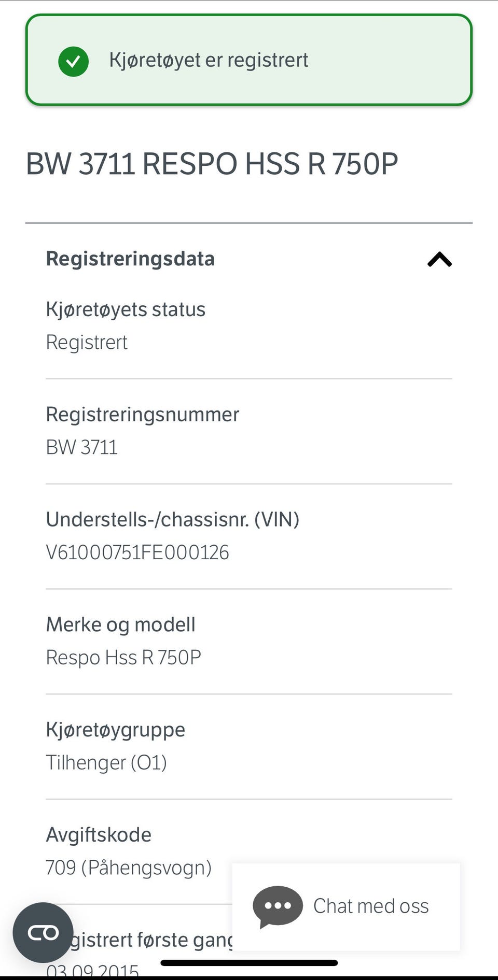Screen dimensions: 498x980
Task: Tap the round dark accessibility glasses button
Action: coord(43,932)
